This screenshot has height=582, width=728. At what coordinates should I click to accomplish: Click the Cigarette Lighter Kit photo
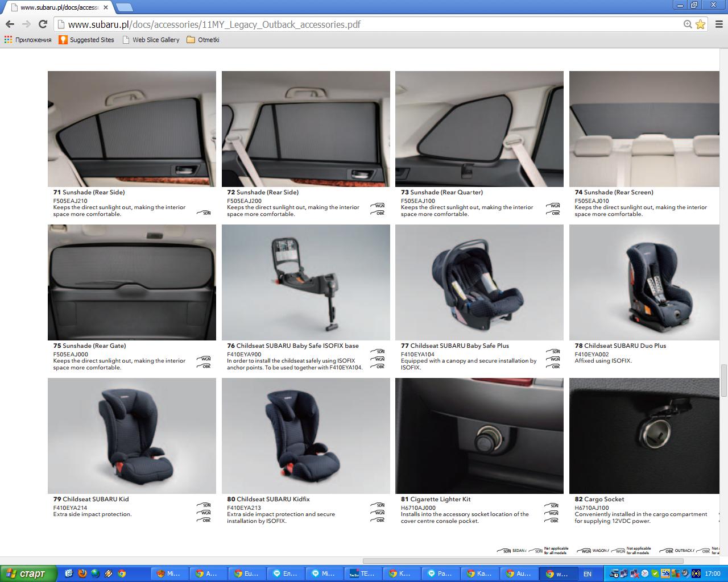point(479,436)
